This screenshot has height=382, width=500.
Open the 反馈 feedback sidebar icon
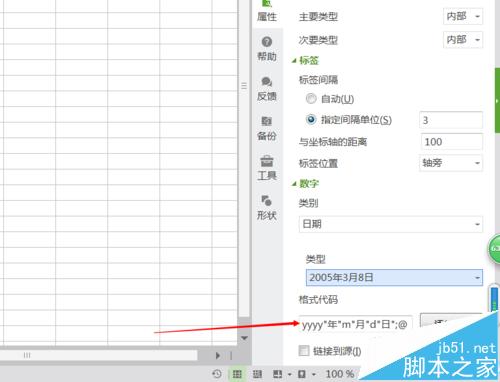tap(267, 88)
